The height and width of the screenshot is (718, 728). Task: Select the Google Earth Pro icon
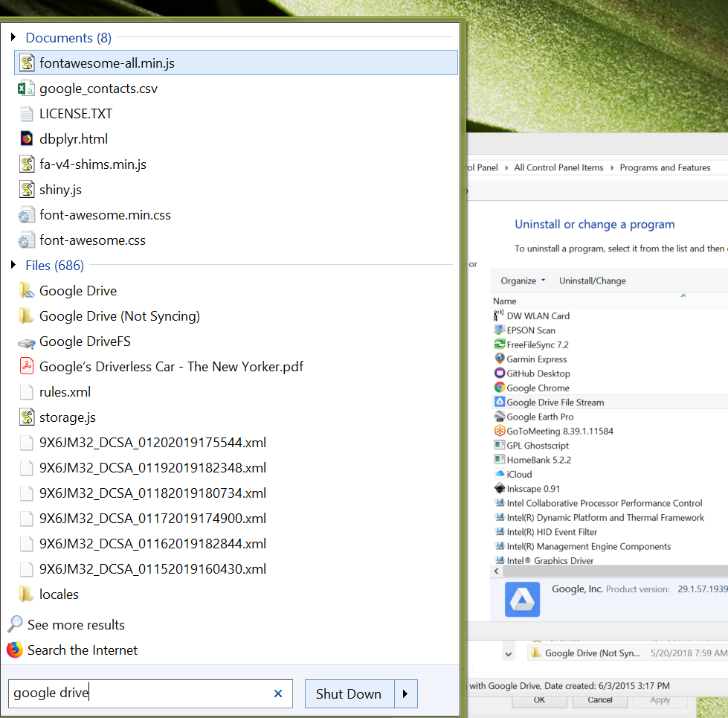[x=501, y=417]
